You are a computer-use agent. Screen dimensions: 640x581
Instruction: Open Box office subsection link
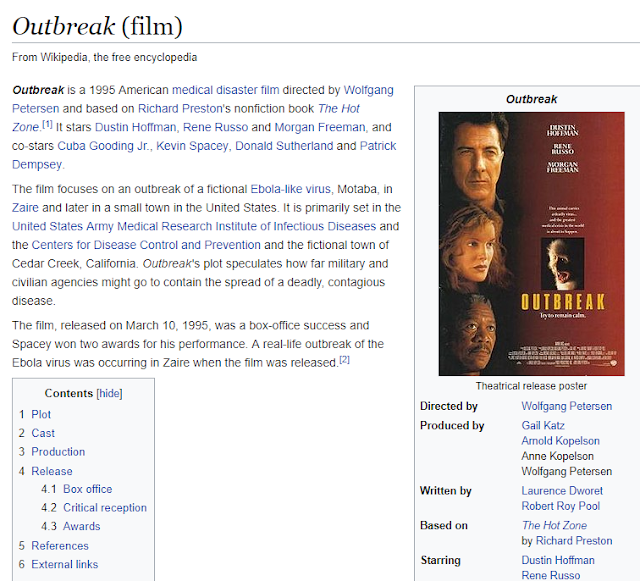pyautogui.click(x=87, y=489)
